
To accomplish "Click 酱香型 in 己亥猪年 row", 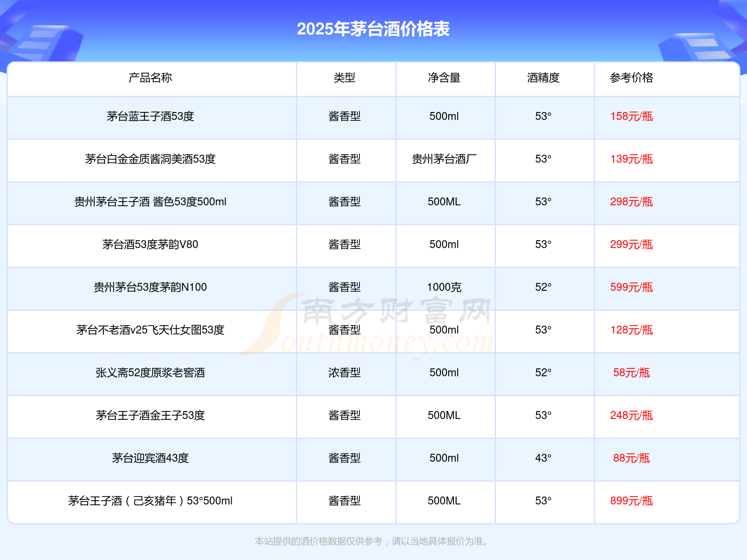I will (344, 501).
